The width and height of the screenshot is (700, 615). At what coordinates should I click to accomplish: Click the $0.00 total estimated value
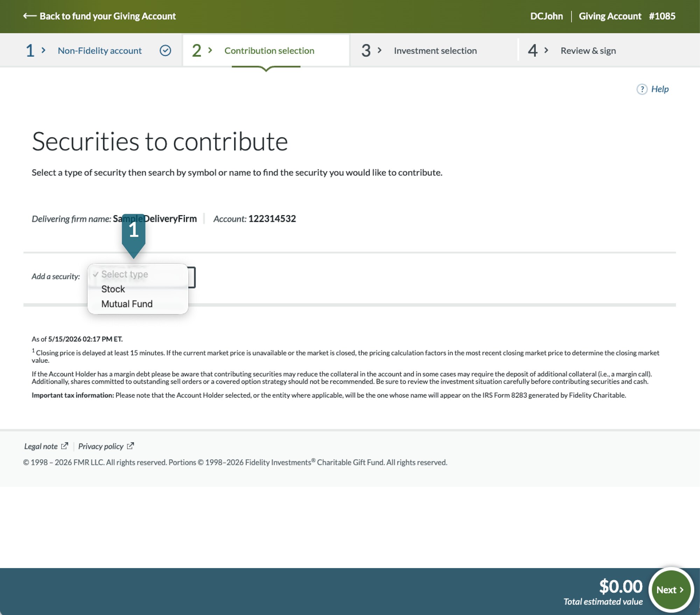click(621, 586)
